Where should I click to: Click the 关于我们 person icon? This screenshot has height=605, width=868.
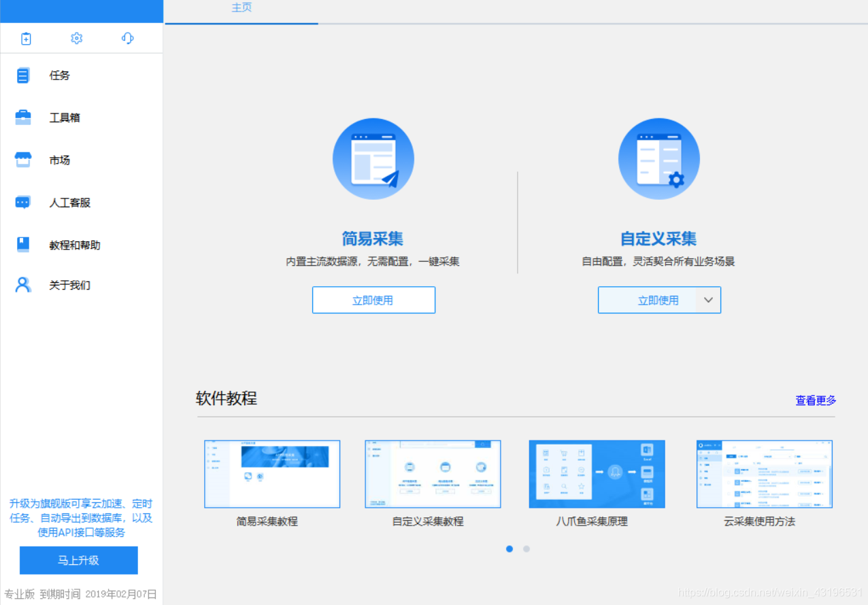(x=23, y=285)
